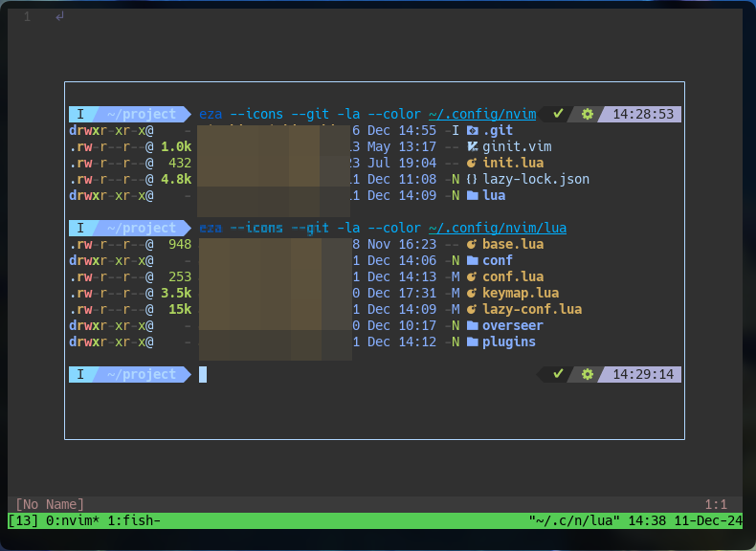This screenshot has width=756, height=551.
Task: Click the Dec 14:55 date of .git
Action: click(x=402, y=130)
